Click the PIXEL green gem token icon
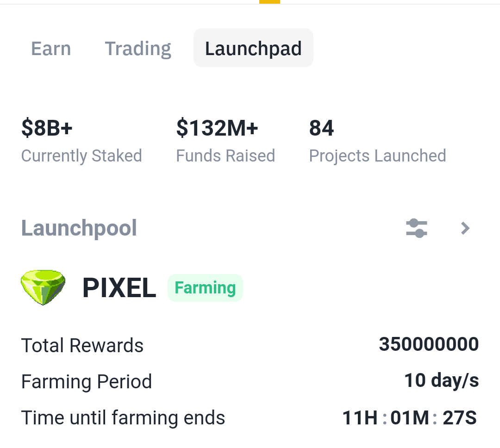 43,287
